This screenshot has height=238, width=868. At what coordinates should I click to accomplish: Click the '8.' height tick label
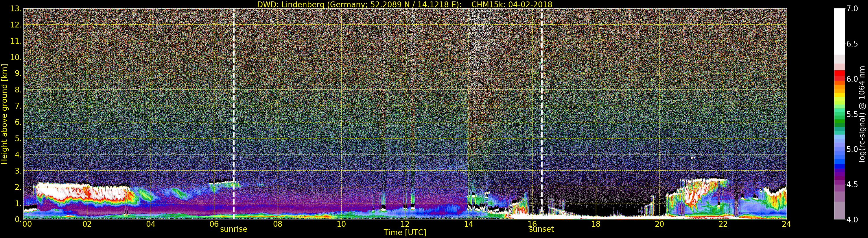pos(18,90)
